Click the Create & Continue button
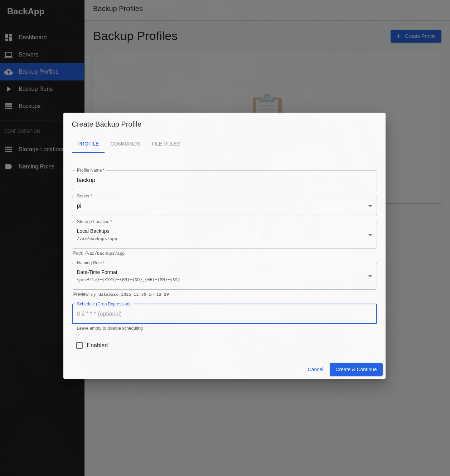450x476 pixels. (356, 369)
